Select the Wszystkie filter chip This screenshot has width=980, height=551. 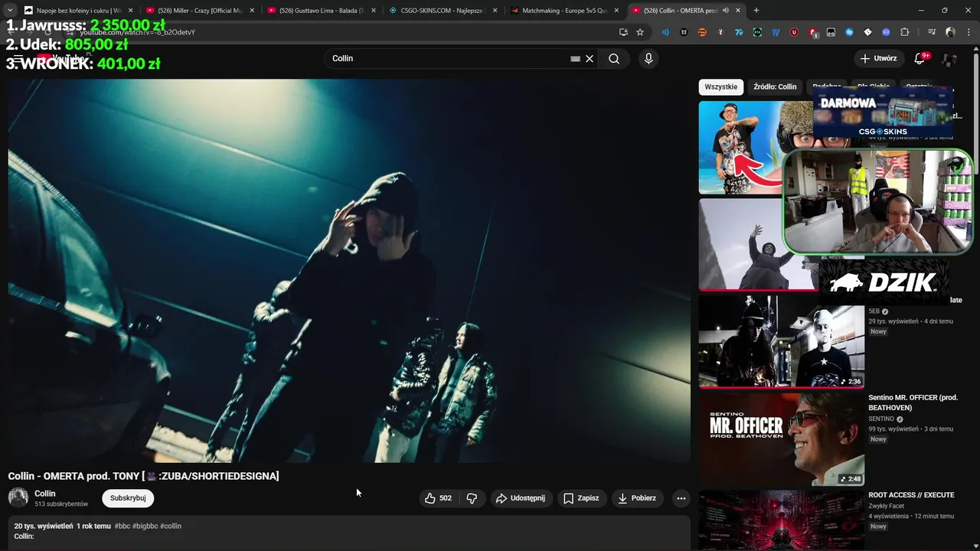click(x=720, y=86)
